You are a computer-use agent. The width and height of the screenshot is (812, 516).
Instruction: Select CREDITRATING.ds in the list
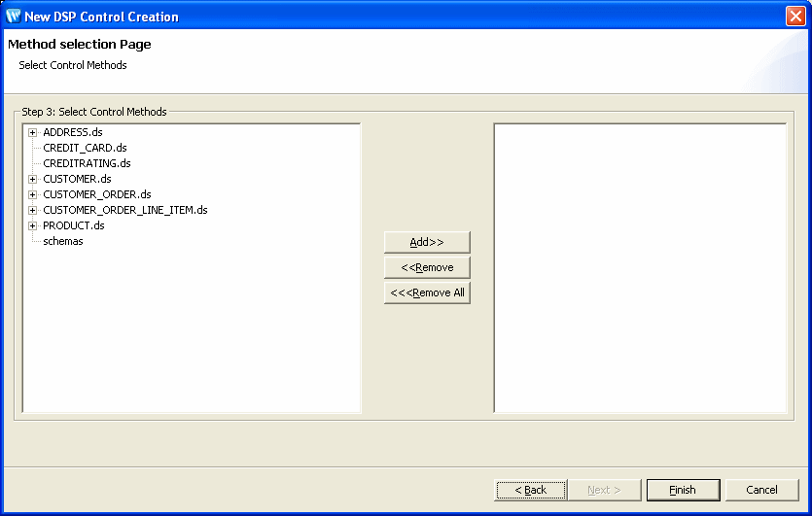coord(87,163)
